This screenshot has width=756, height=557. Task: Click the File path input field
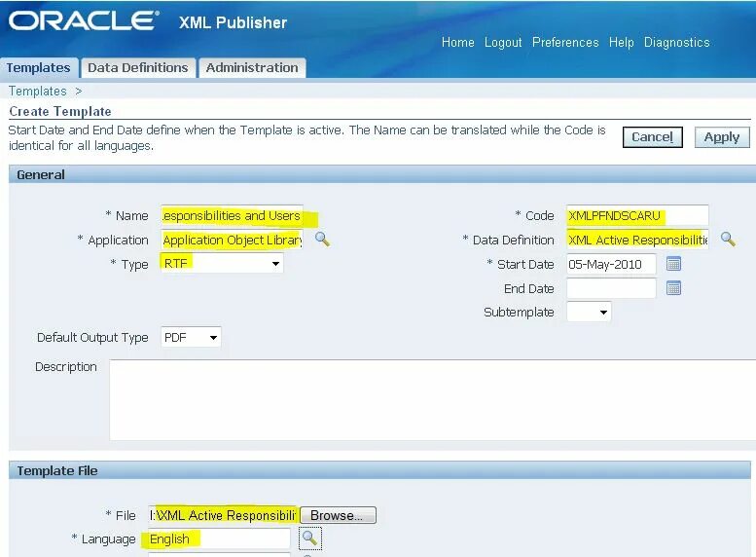(223, 515)
